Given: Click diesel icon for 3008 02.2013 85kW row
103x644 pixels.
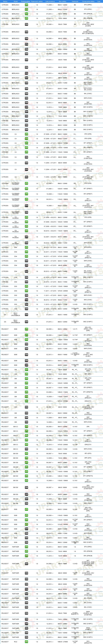Looking at the screenshot, I should [26, 354].
